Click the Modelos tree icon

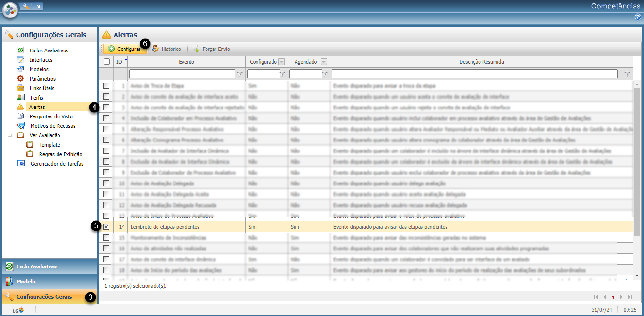coord(20,69)
